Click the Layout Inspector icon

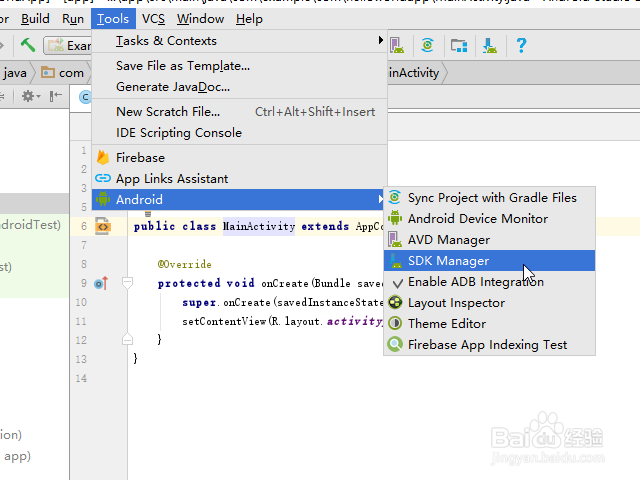tap(395, 302)
